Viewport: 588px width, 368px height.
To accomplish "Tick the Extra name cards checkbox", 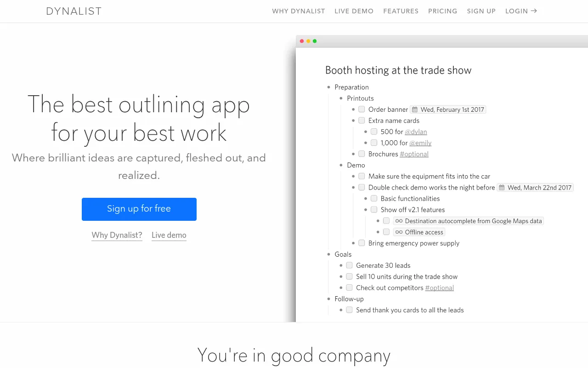I will [362, 121].
